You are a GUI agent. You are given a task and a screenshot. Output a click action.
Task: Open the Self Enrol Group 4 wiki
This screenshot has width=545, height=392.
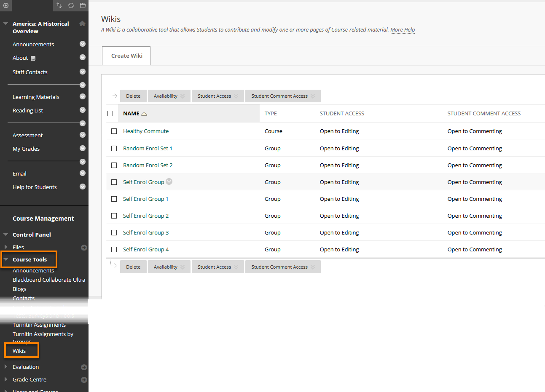point(146,249)
